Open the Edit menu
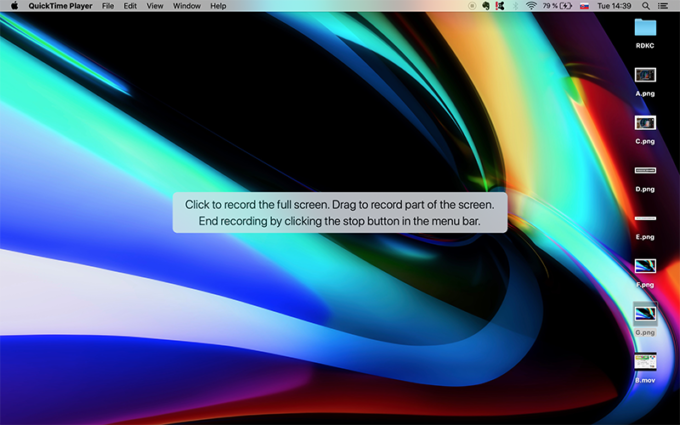Image resolution: width=680 pixels, height=425 pixels. coord(130,6)
